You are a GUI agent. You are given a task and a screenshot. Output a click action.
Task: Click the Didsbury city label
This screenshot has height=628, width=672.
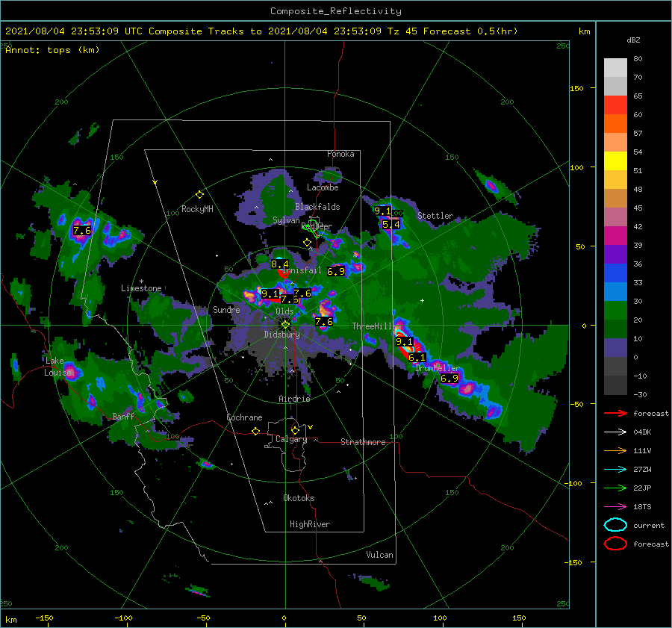coord(281,335)
